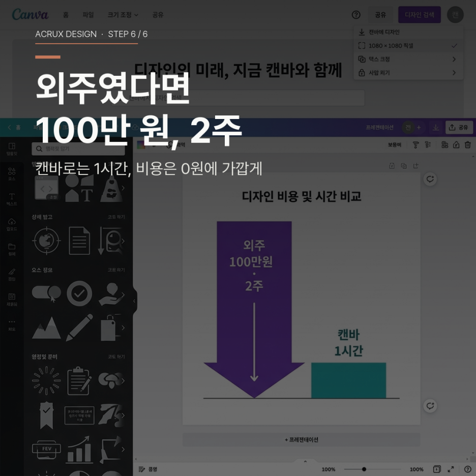Expand the page list caret at bottom center
This screenshot has height=476, width=476.
305,462
